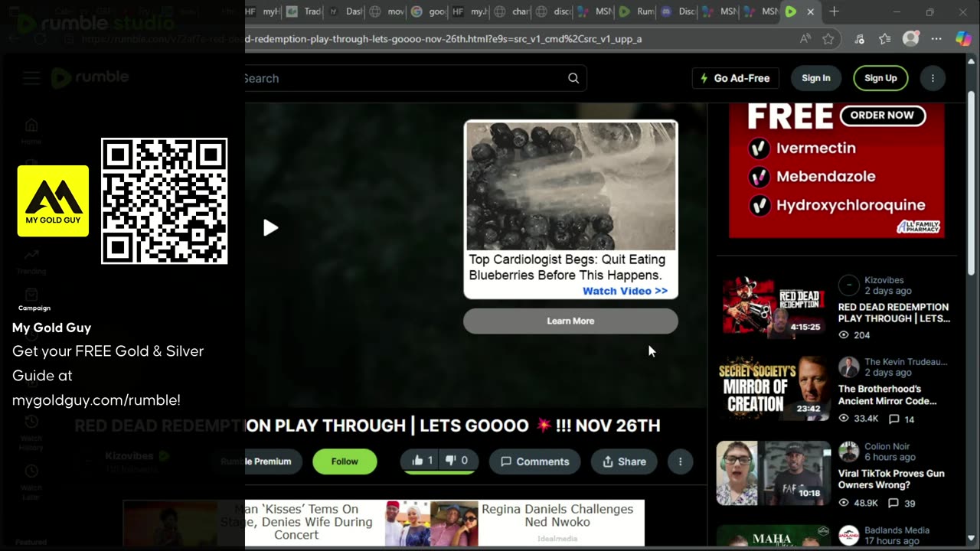Click comments icon showing 14

893,419
